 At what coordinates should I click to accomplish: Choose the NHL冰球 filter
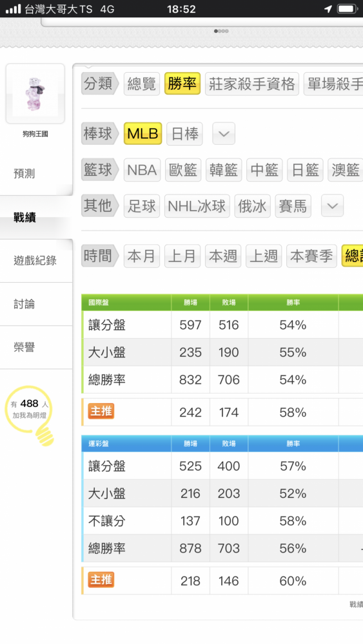click(x=197, y=206)
